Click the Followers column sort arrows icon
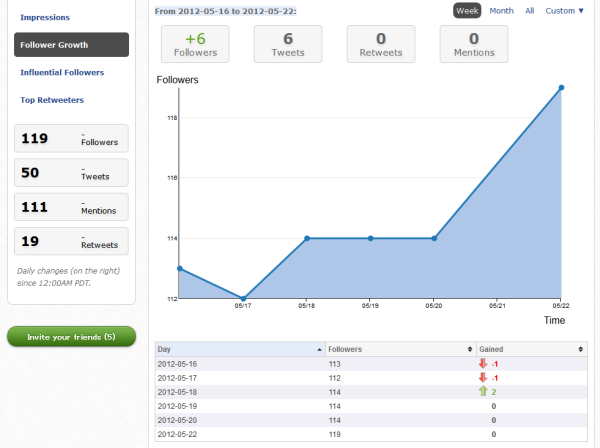600x448 pixels. pyautogui.click(x=470, y=349)
